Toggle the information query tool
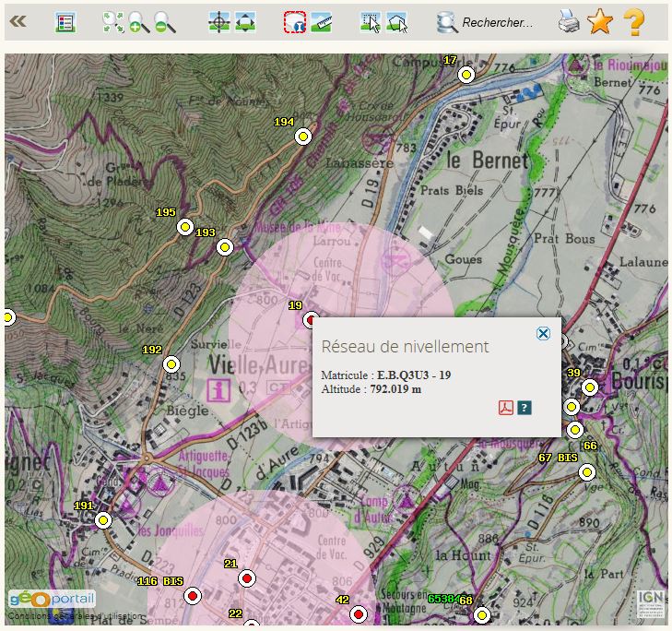This screenshot has height=631, width=672. [x=295, y=22]
